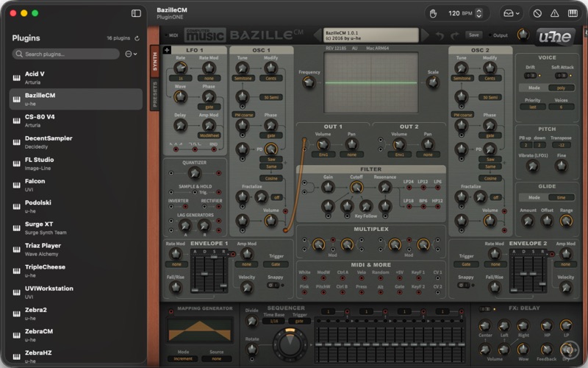588x368 pixels.
Task: Open OSC 1 Tune Semitone selector
Action: [243, 79]
